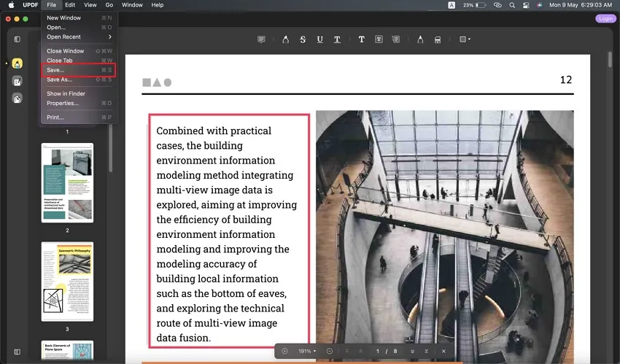Open Control Center in menu bar
The height and width of the screenshot is (364, 620).
coord(526,5)
